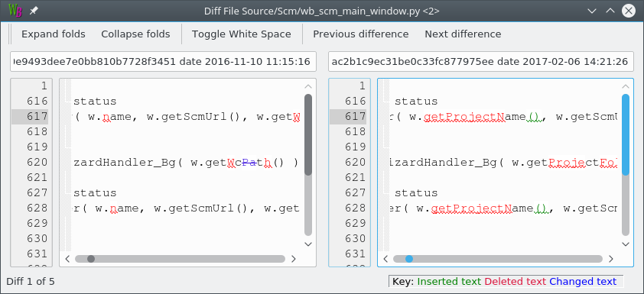The height and width of the screenshot is (294, 644).
Task: Toggle White Space display
Action: coord(242,34)
